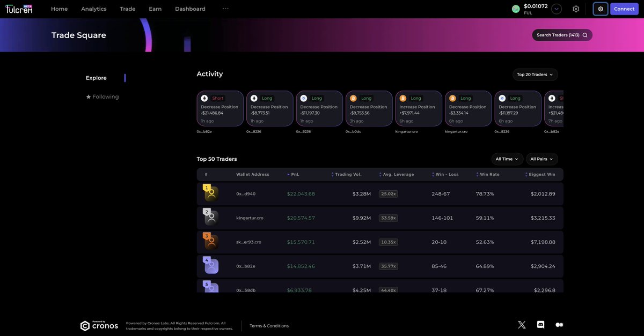This screenshot has width=644, height=336.
Task: Click the Cronos logo in the footer
Action: [99, 325]
